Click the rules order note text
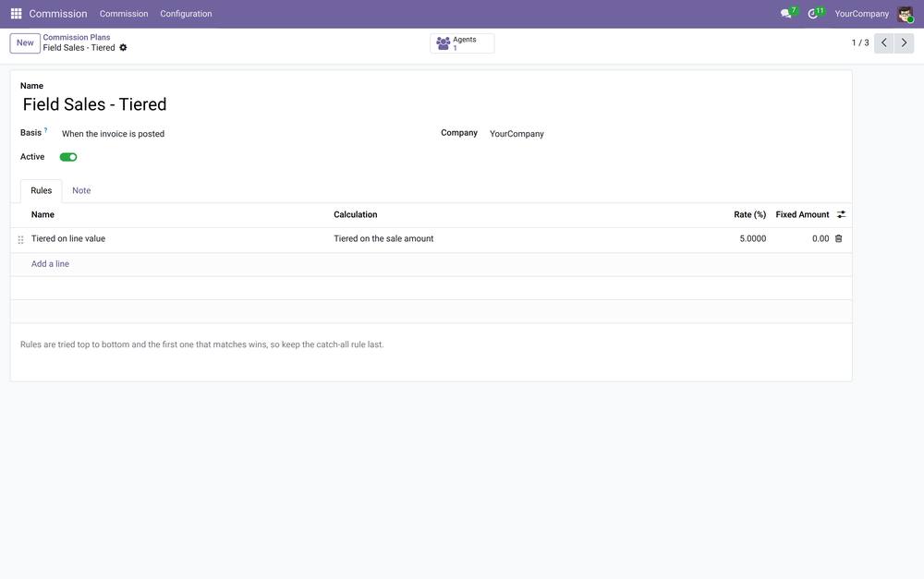This screenshot has height=579, width=924. click(x=202, y=344)
